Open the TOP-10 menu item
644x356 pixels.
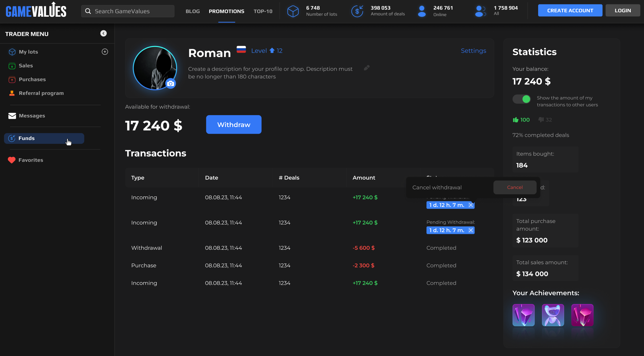(x=263, y=11)
